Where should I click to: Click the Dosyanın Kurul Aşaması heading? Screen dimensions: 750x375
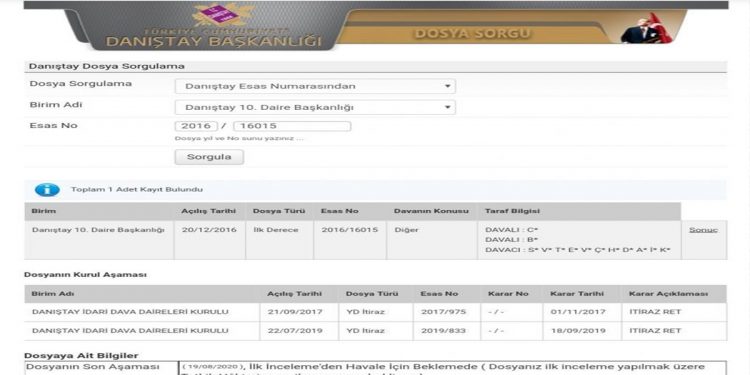86,275
